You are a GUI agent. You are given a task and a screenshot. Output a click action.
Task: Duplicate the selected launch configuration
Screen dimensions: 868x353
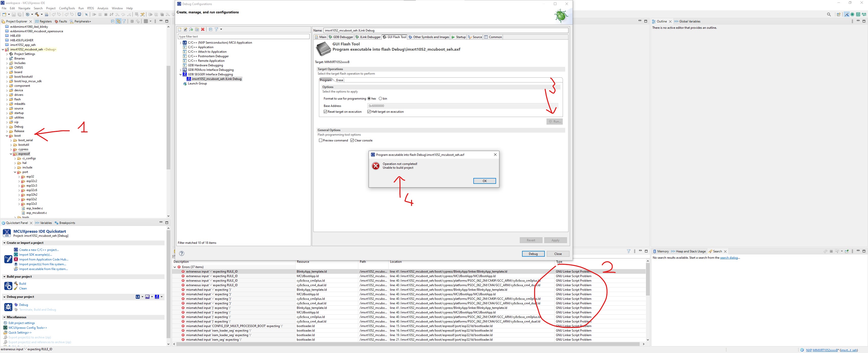[197, 29]
